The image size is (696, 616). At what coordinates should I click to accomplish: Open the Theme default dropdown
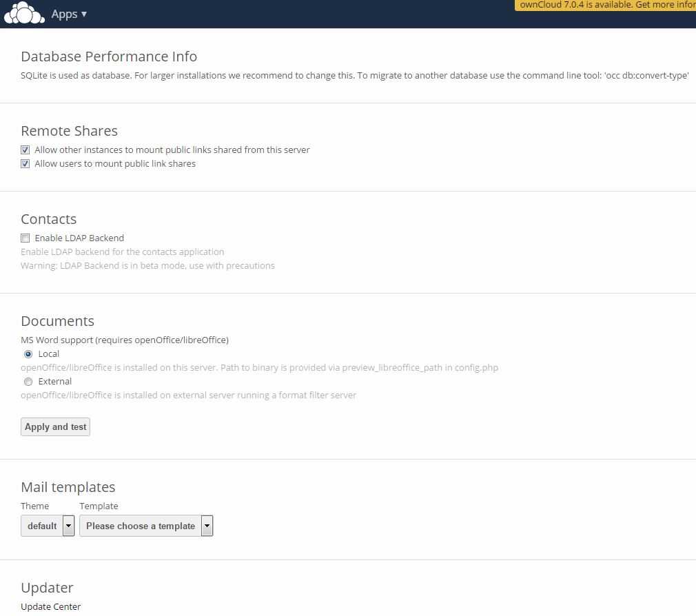pos(48,526)
